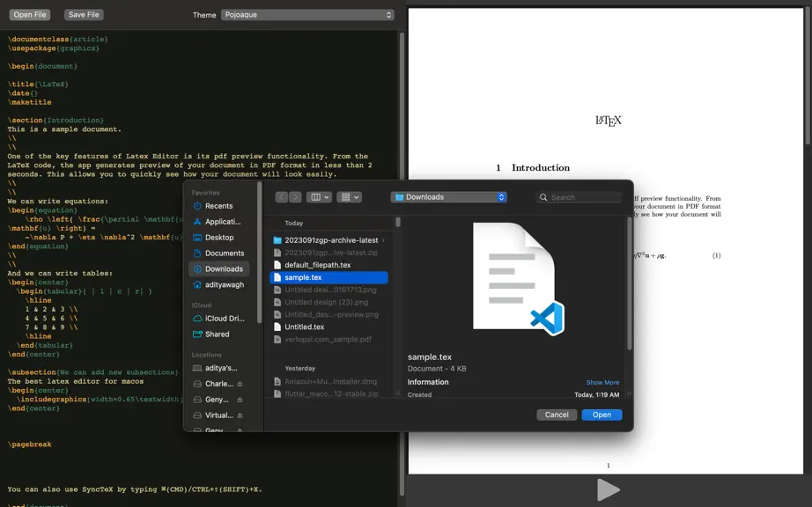Select the adityawagh home folder
Image resolution: width=812 pixels, height=507 pixels.
(x=219, y=284)
